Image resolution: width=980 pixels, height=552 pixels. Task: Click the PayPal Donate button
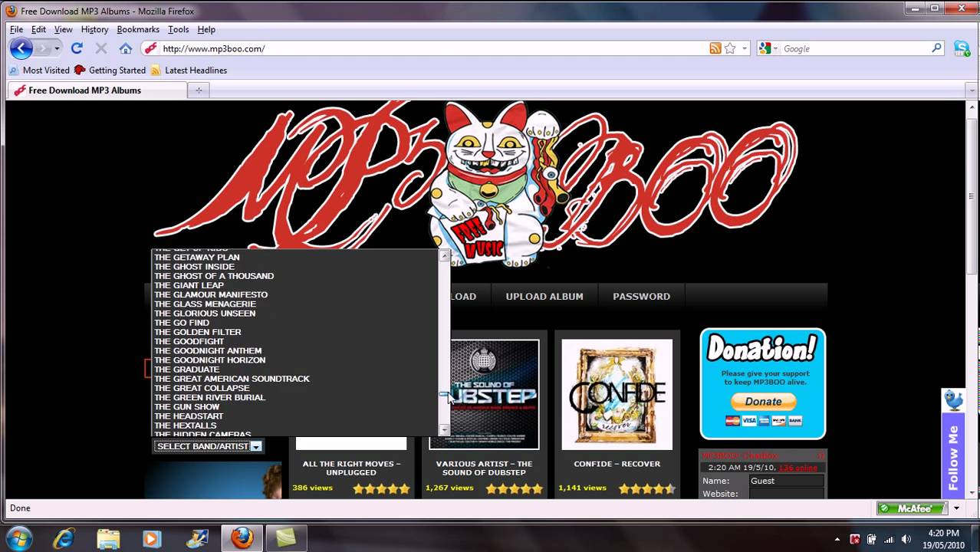click(764, 402)
